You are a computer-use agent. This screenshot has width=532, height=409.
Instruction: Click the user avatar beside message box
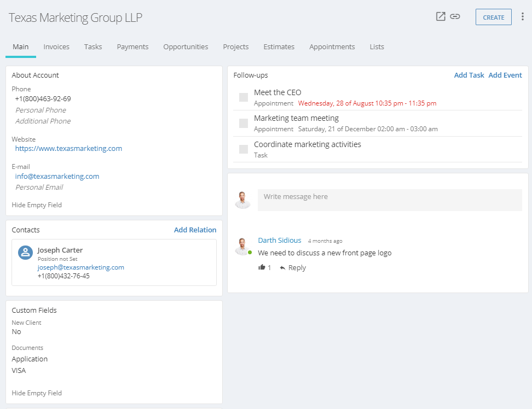click(x=242, y=200)
